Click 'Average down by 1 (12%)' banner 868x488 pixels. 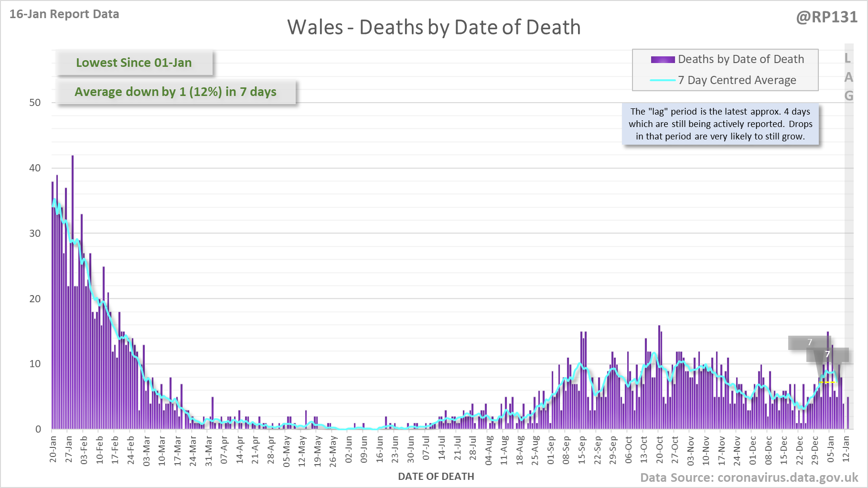click(175, 92)
